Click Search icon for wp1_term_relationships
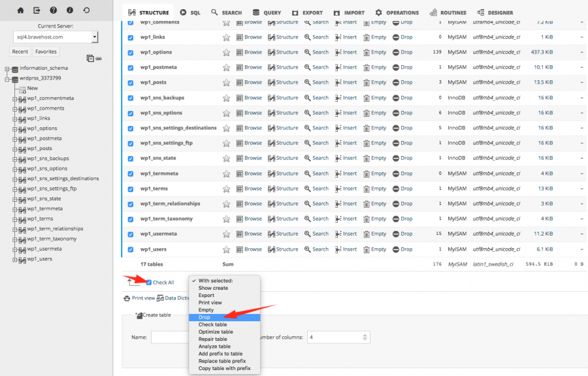Screen dimensions: 588x376 point(308,204)
